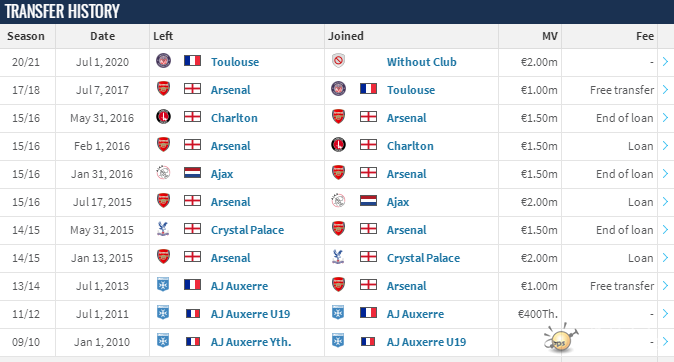The width and height of the screenshot is (674, 362).
Task: Click the Ajax crest in the Jan 31, 2016 row
Action: [x=163, y=172]
